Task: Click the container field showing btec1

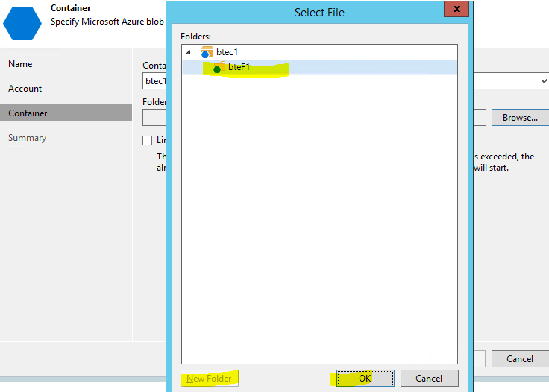Action: coord(154,81)
